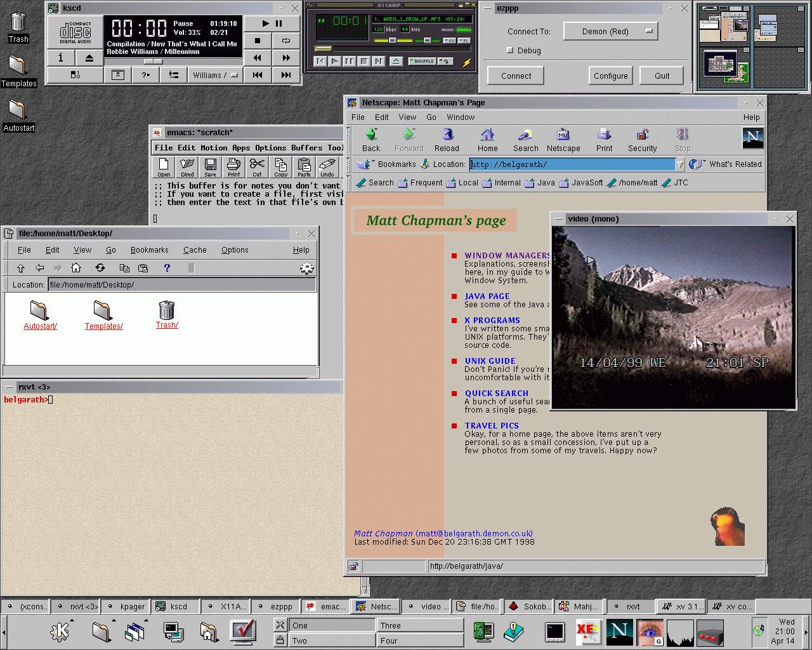This screenshot has width=812, height=650.
Task: Enable the Debug checkbox in ezppp
Action: (509, 50)
